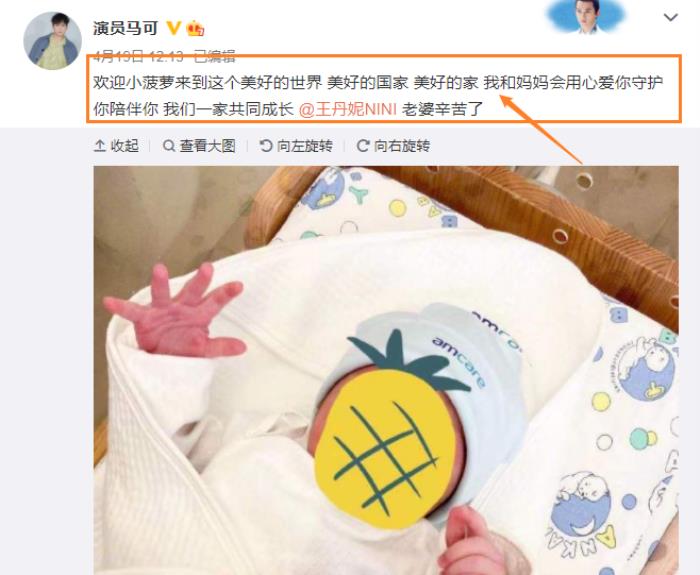View the full-size image via 查看大图
Screen dimensions: 700x575
pyautogui.click(x=199, y=146)
